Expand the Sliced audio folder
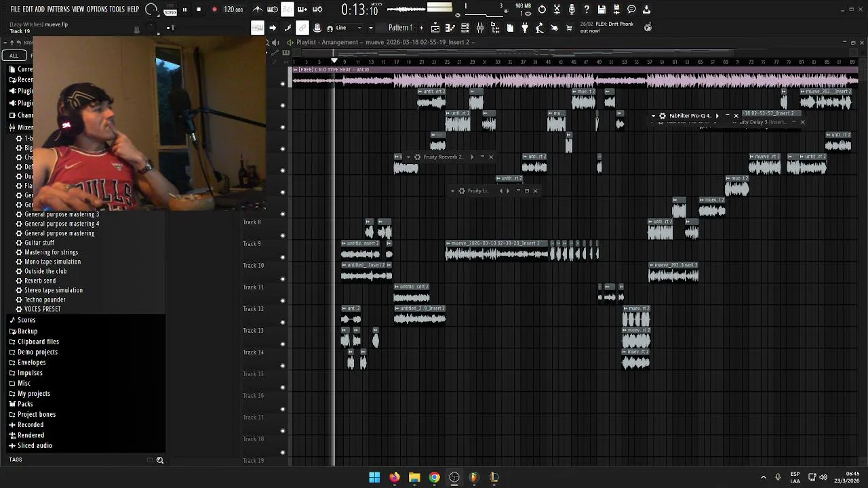 point(35,445)
